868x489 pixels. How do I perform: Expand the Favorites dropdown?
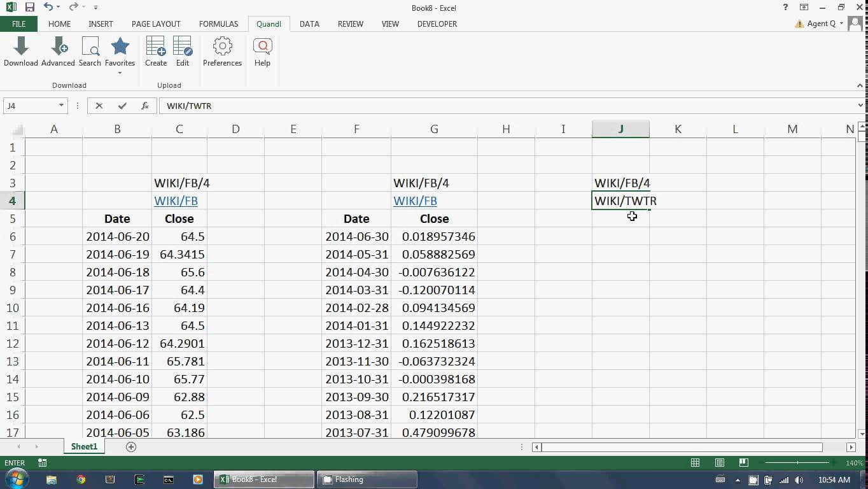(120, 73)
